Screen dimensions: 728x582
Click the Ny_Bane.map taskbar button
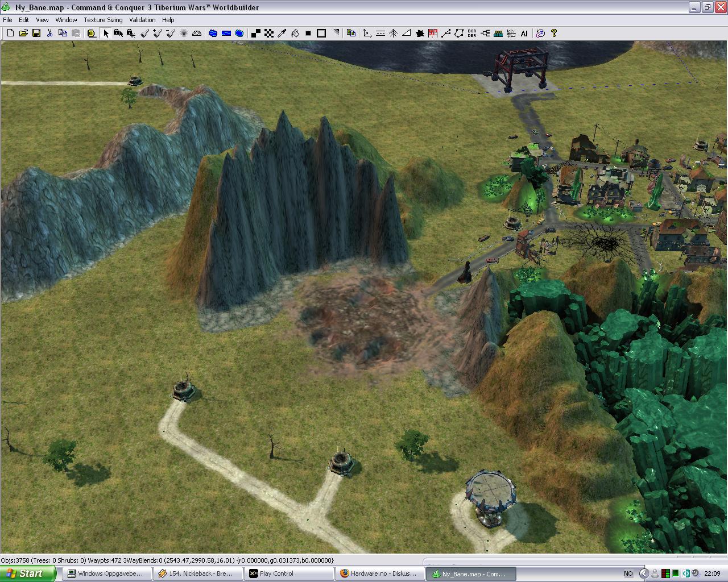tap(470, 573)
